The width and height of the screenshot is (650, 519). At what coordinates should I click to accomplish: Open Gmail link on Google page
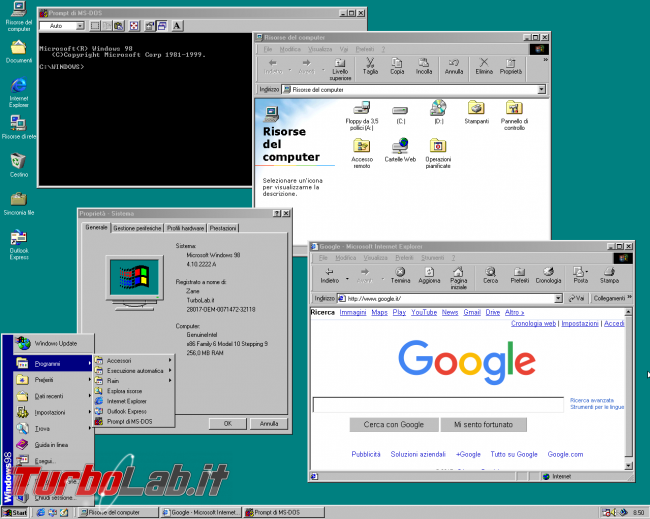[x=472, y=313]
